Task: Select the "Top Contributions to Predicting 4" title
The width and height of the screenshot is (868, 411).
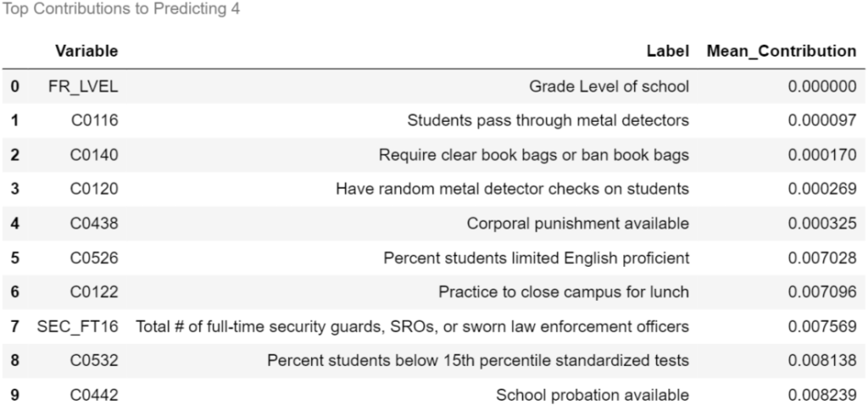Action: tap(120, 11)
